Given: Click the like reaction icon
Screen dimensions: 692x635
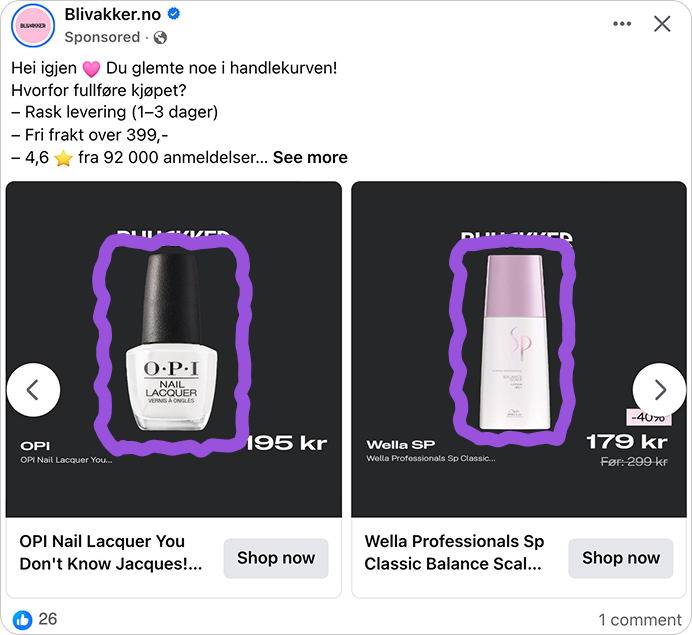Looking at the screenshot, I should click(22, 619).
